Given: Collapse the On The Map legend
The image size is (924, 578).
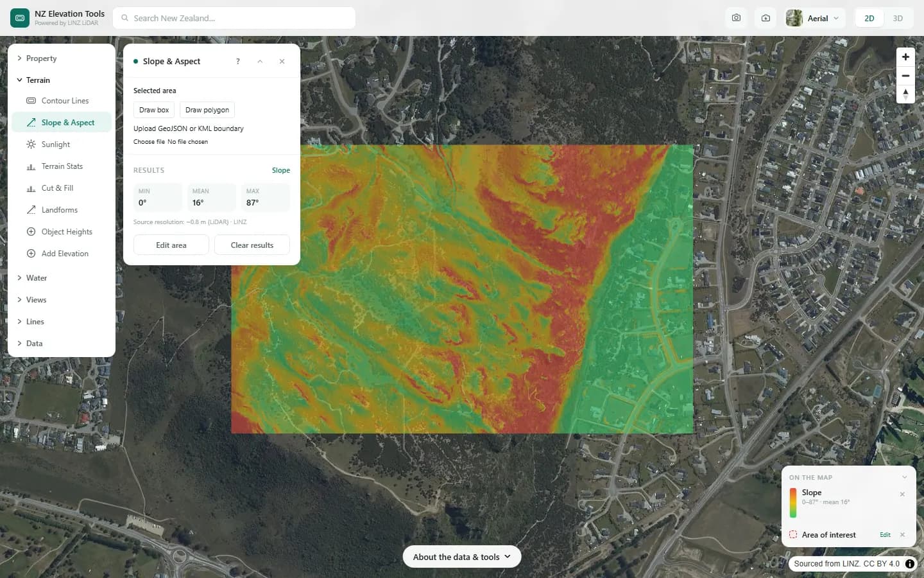Looking at the screenshot, I should [x=904, y=477].
